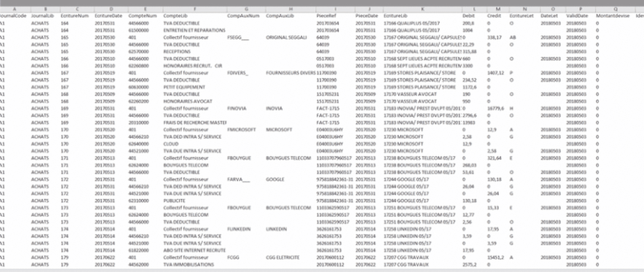This screenshot has width=644, height=272.
Task: Select column M via its letter header
Action: 498,9
